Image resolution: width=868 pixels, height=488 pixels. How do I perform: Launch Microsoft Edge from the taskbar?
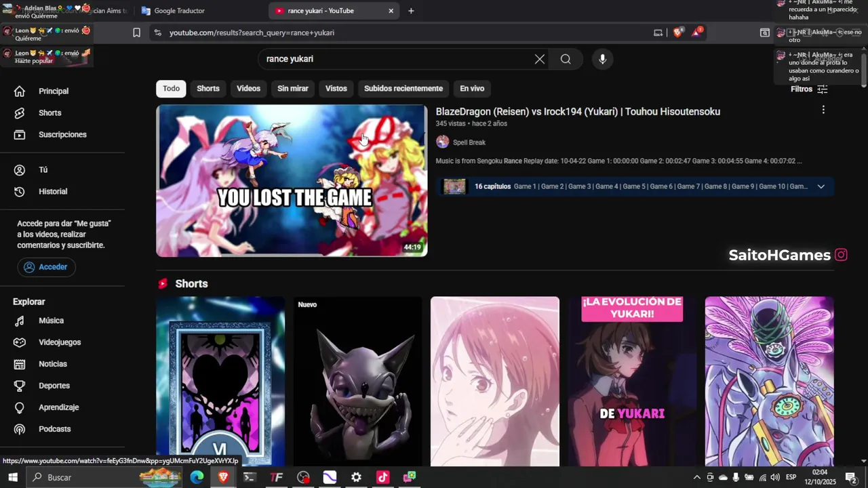[197, 477]
